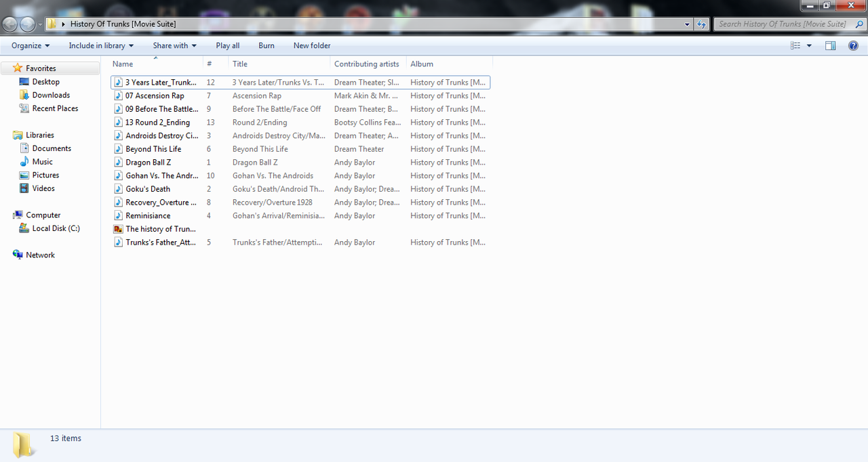The image size is (868, 462).
Task: Select the Androids Destroy Ci... file
Action: [x=300, y=135]
